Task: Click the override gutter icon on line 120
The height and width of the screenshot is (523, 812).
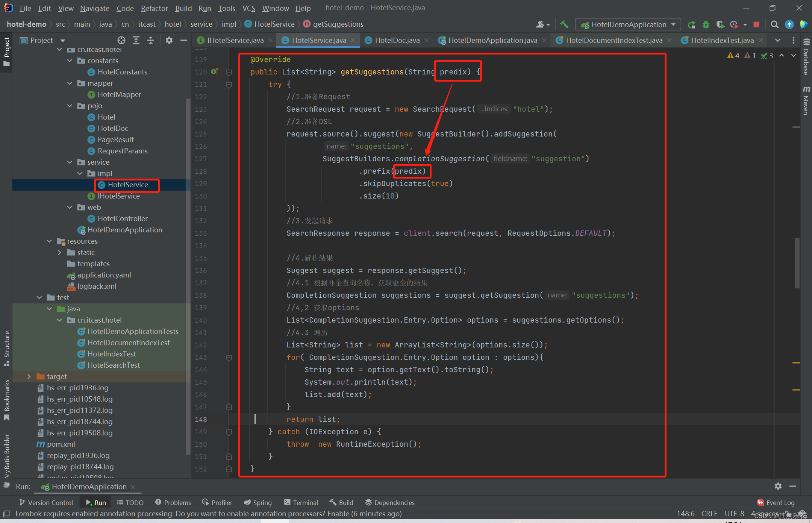Action: 215,71
